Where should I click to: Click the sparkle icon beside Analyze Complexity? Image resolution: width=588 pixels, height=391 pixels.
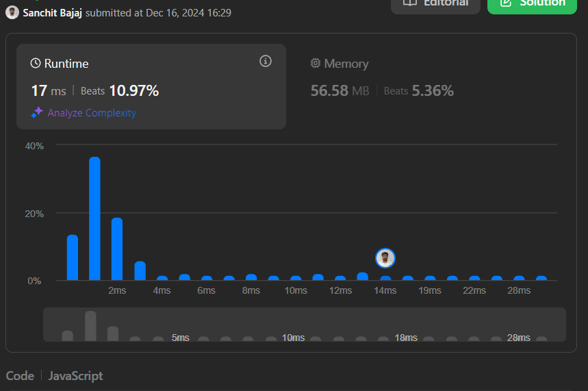coord(37,113)
